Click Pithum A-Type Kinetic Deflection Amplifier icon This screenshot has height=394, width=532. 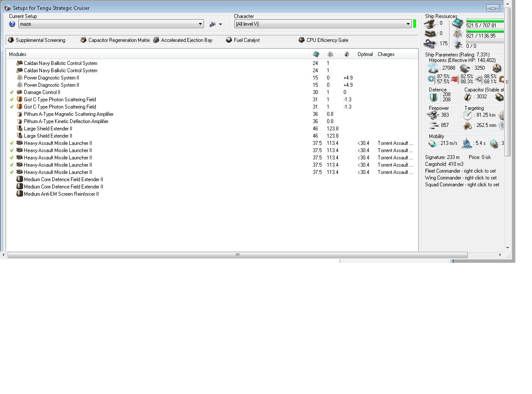pos(19,121)
